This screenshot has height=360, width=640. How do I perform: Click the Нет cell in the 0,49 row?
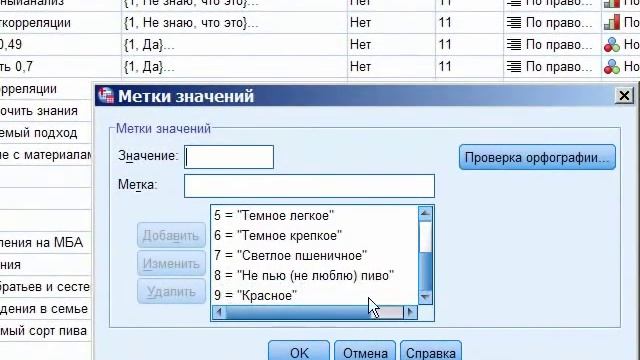pos(391,44)
